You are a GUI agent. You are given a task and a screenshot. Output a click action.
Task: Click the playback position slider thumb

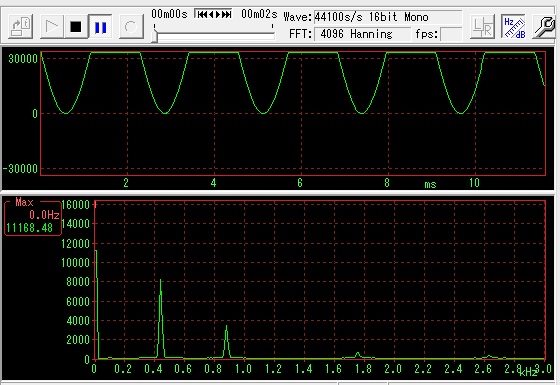coord(155,36)
